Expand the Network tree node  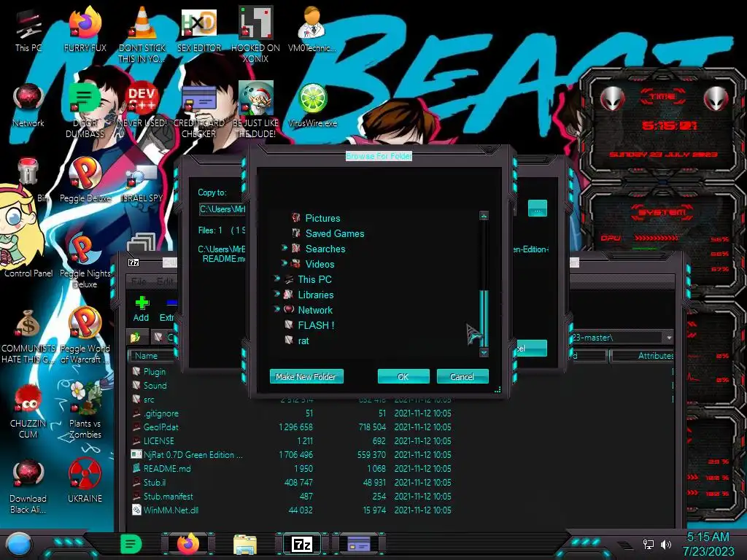tap(276, 309)
